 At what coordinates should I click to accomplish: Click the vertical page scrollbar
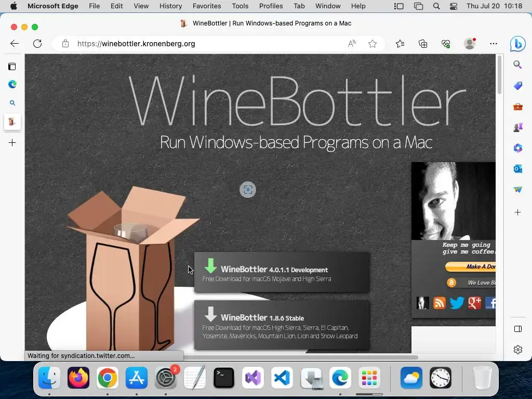[499, 75]
